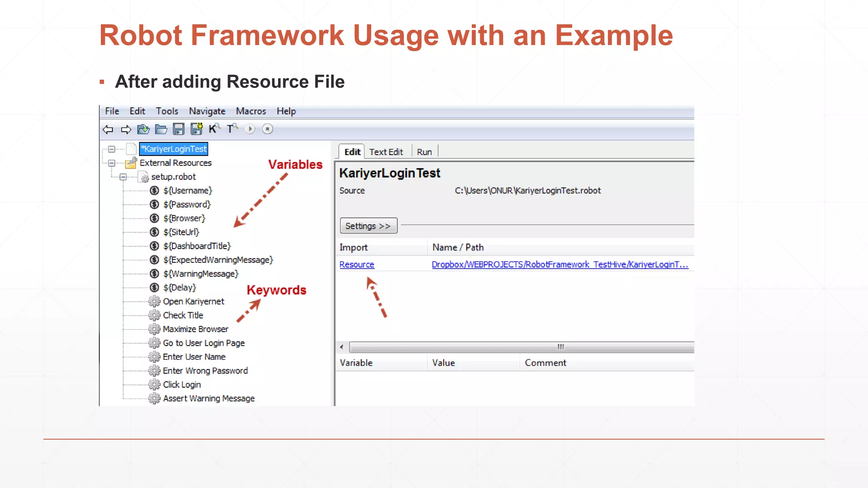The image size is (868, 488).
Task: Select the ${DashboardTitle} variable
Action: pyautogui.click(x=197, y=246)
